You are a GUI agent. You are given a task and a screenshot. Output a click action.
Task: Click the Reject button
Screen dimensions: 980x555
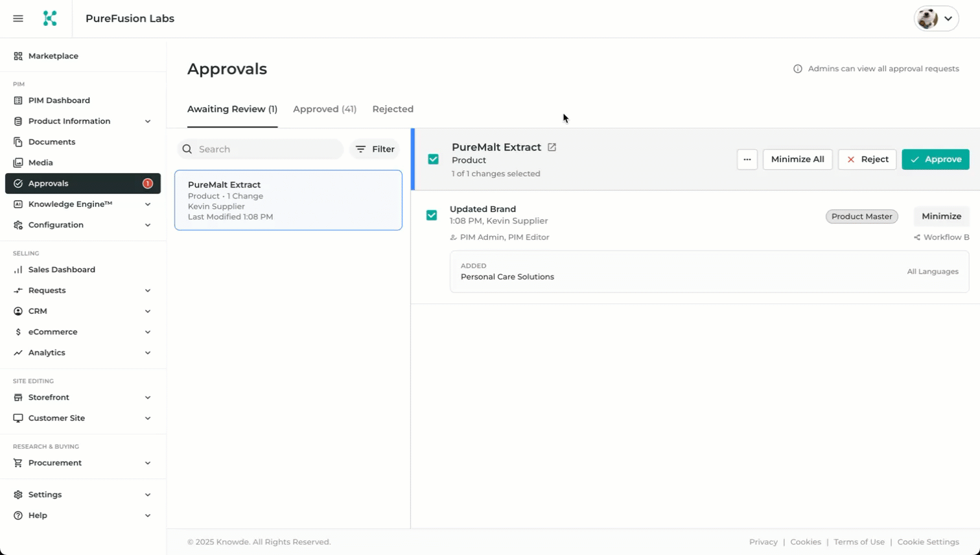[867, 159]
